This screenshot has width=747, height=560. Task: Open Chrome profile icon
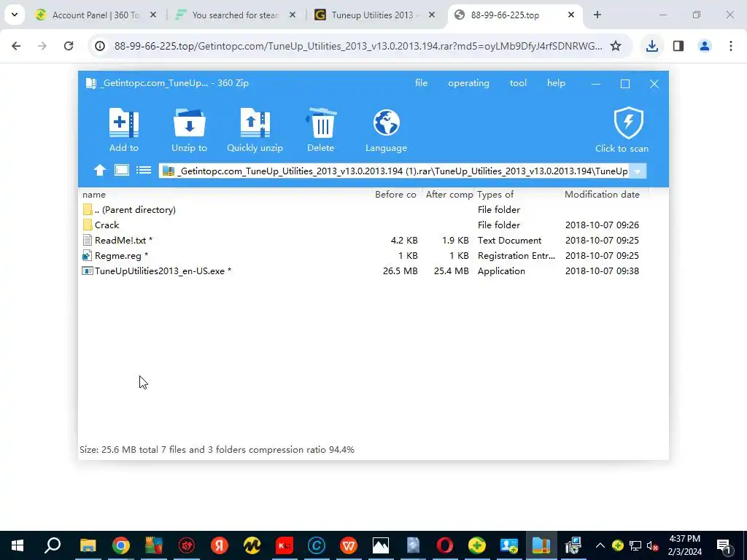(x=705, y=46)
